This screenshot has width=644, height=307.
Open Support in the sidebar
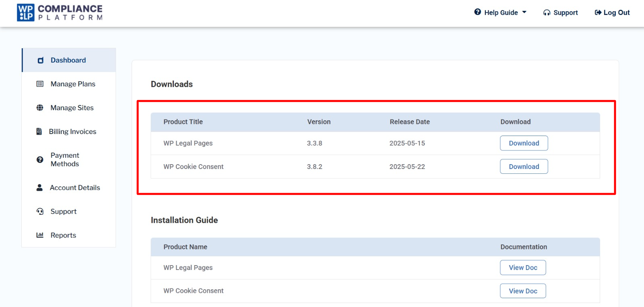click(69, 211)
